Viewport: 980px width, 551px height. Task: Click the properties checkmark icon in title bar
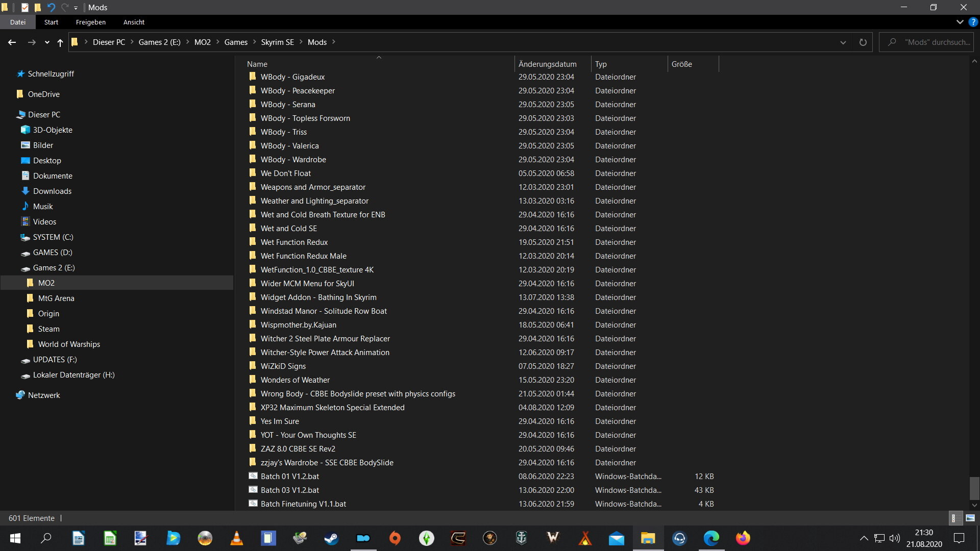click(x=24, y=7)
